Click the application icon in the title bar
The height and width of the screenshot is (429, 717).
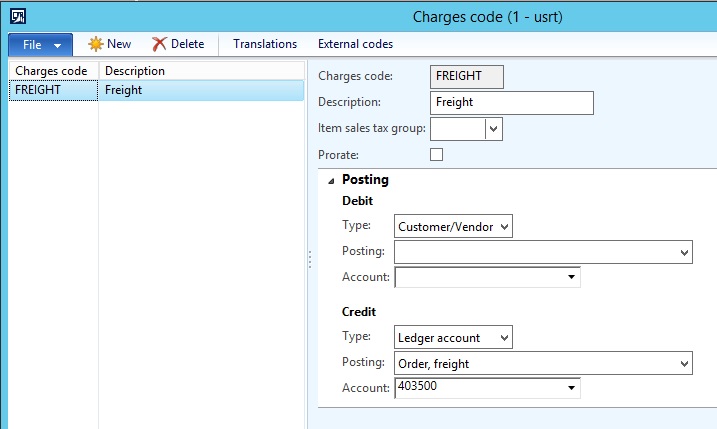point(18,16)
